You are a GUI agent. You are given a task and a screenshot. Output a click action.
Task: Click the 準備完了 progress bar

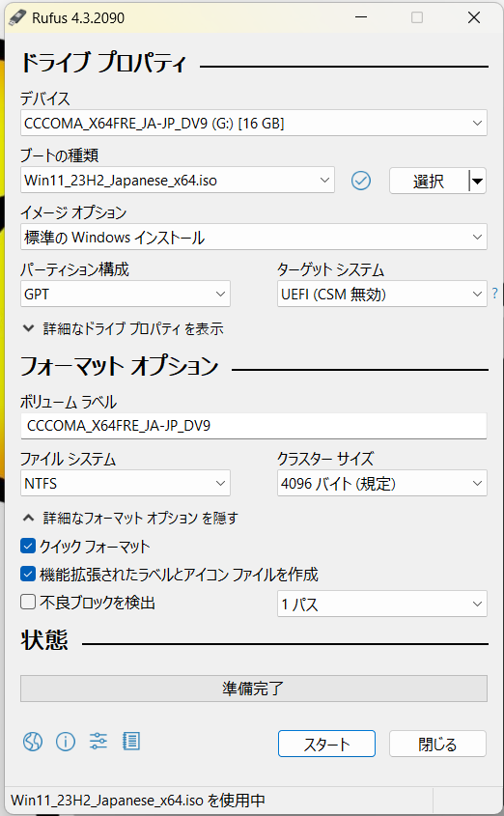pos(254,689)
